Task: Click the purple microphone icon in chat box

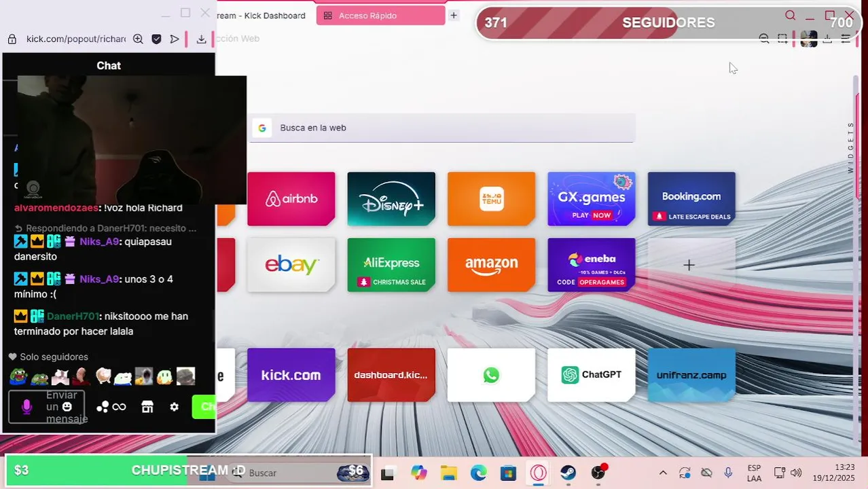Action: 26,407
